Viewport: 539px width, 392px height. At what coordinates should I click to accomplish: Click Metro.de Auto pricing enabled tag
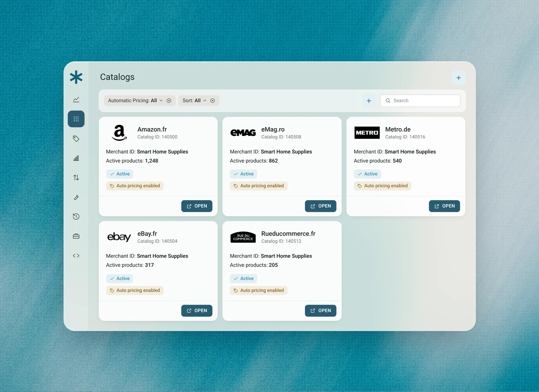tap(382, 186)
